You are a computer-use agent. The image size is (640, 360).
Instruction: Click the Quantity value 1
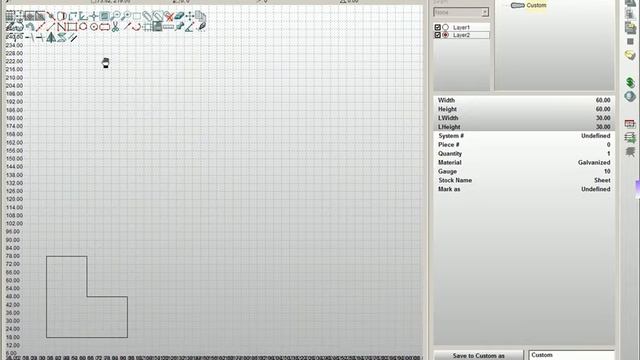609,153
